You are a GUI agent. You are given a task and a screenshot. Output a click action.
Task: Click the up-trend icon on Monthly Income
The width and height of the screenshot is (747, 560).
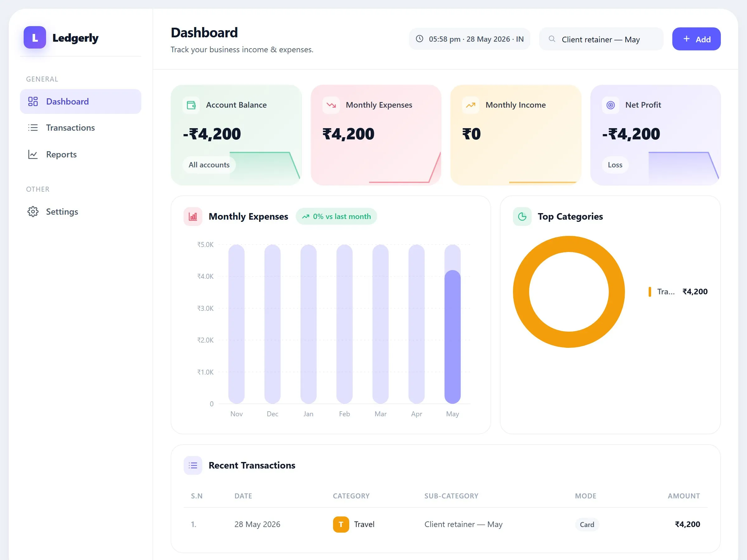coord(471,105)
